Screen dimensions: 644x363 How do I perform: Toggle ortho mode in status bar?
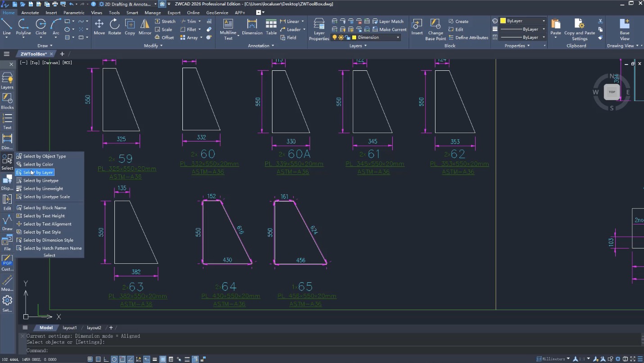(106, 359)
